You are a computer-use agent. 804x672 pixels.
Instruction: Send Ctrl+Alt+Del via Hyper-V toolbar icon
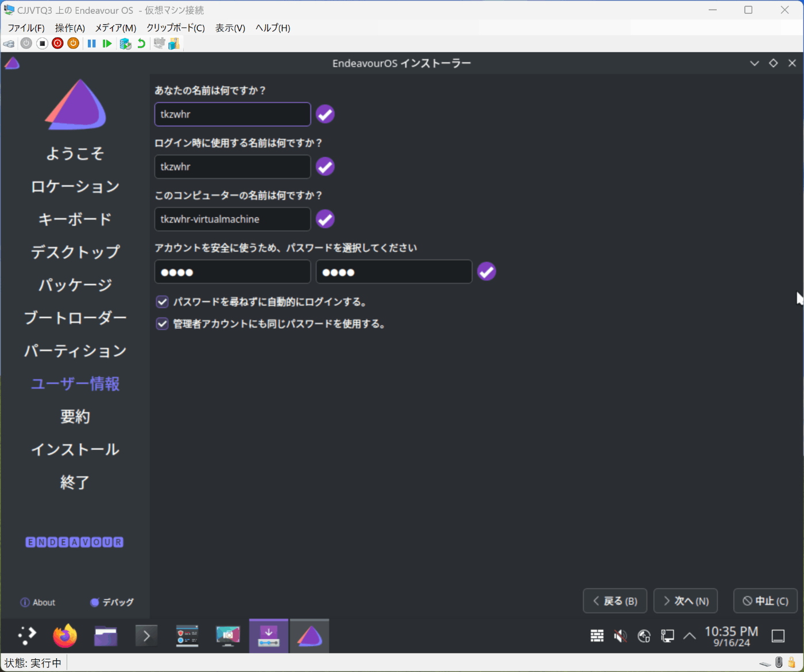click(x=9, y=44)
